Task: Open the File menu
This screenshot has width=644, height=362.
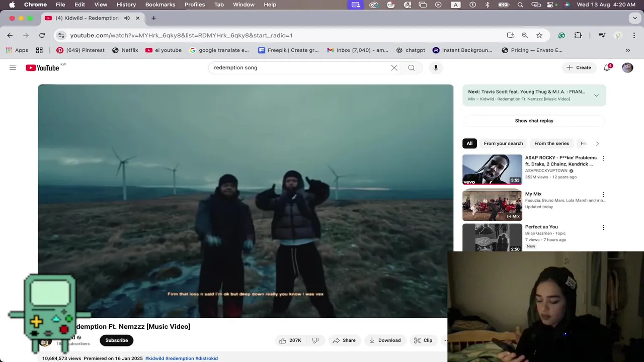Action: click(x=60, y=5)
